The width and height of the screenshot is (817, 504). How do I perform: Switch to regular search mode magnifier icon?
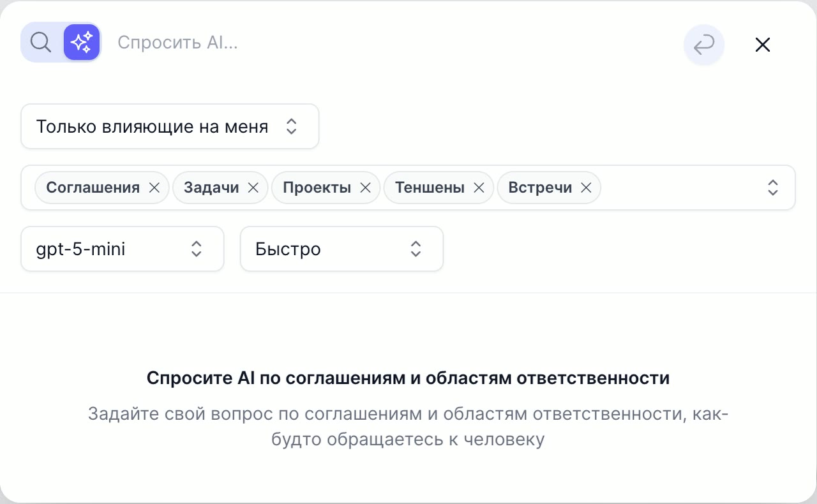41,43
